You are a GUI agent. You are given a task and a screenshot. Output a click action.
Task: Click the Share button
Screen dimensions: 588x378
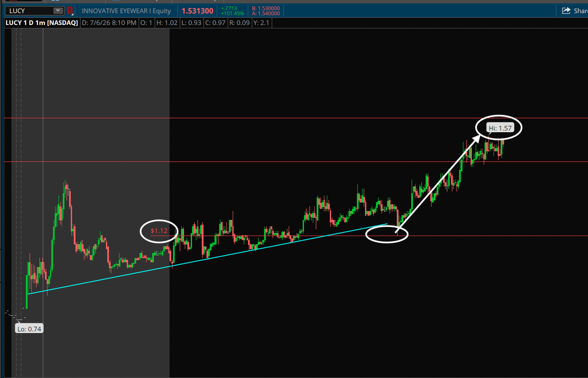(x=574, y=11)
